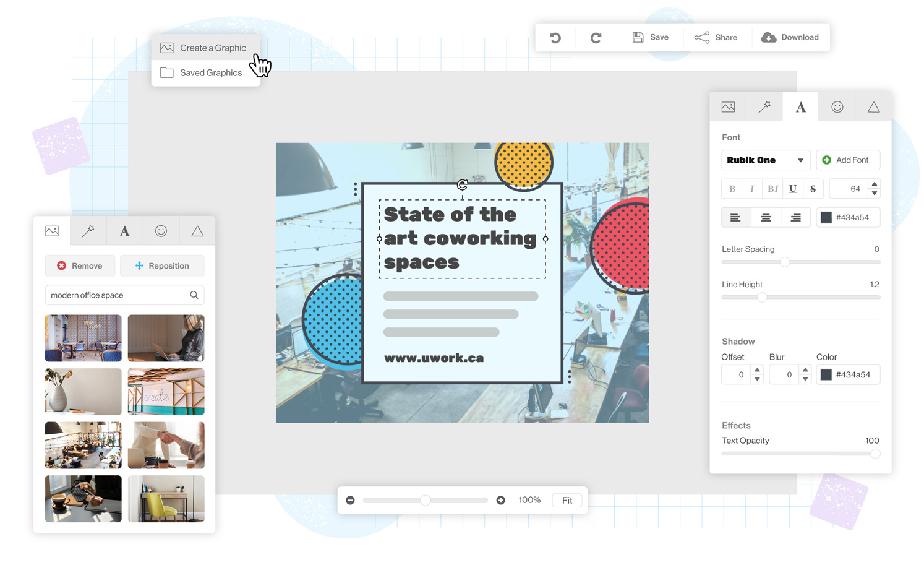Viewport: 924px width, 565px height.
Task: Click the search icon in photo search bar
Action: (194, 295)
